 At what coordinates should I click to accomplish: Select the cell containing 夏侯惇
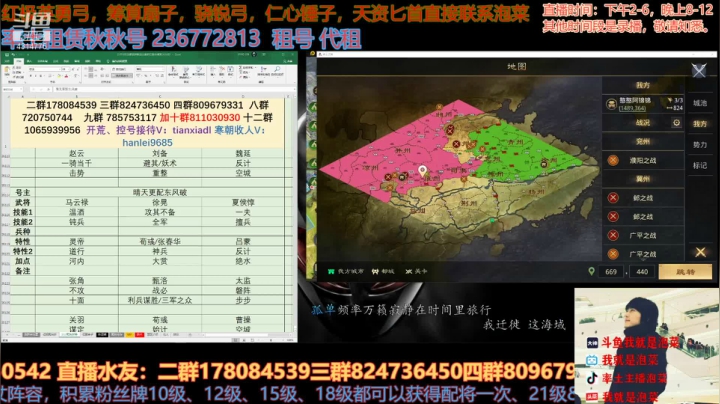click(243, 202)
